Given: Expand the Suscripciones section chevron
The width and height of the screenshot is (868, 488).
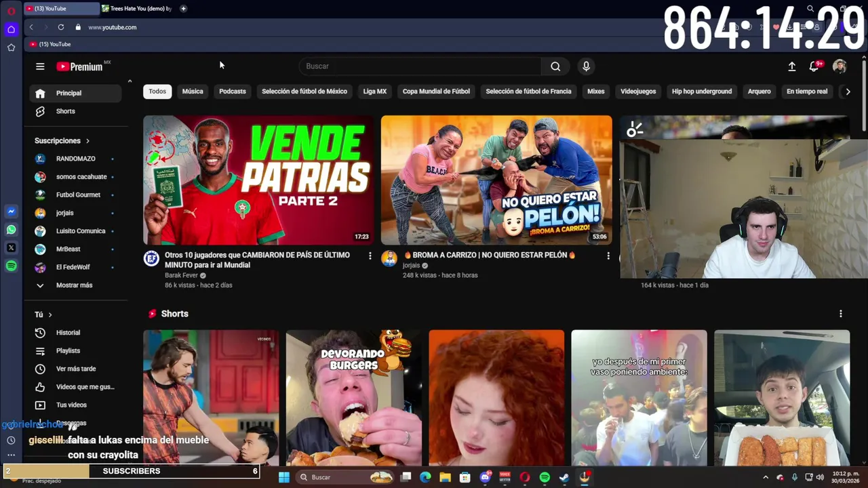Looking at the screenshot, I should [x=87, y=141].
